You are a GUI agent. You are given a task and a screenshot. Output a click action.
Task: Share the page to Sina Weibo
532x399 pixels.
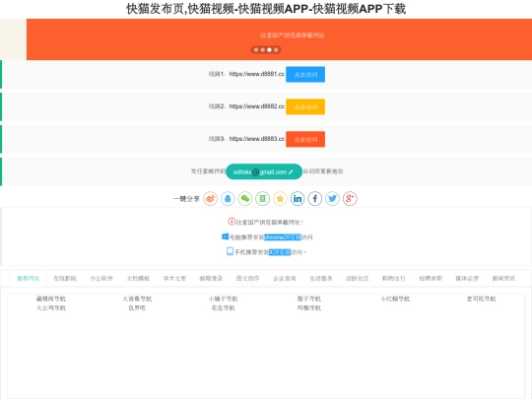[x=211, y=198]
